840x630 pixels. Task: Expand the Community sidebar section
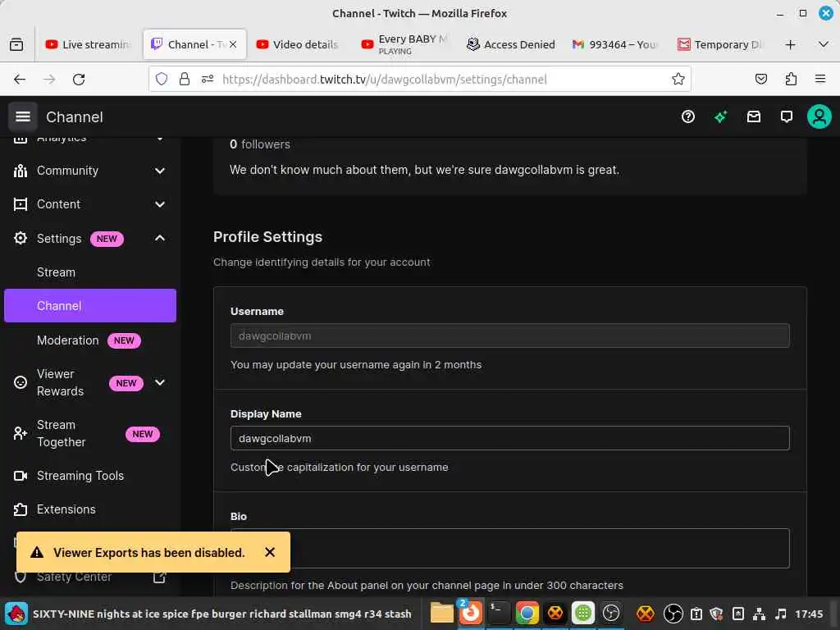click(x=160, y=171)
